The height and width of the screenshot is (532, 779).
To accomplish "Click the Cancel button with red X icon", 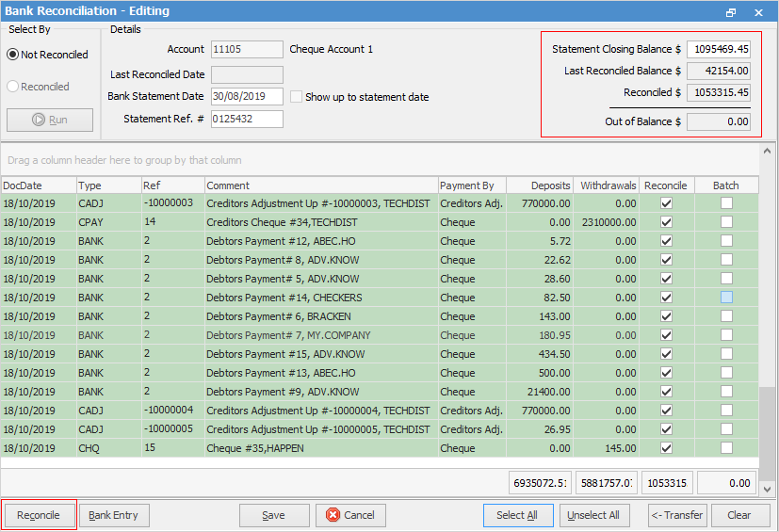I will (350, 515).
